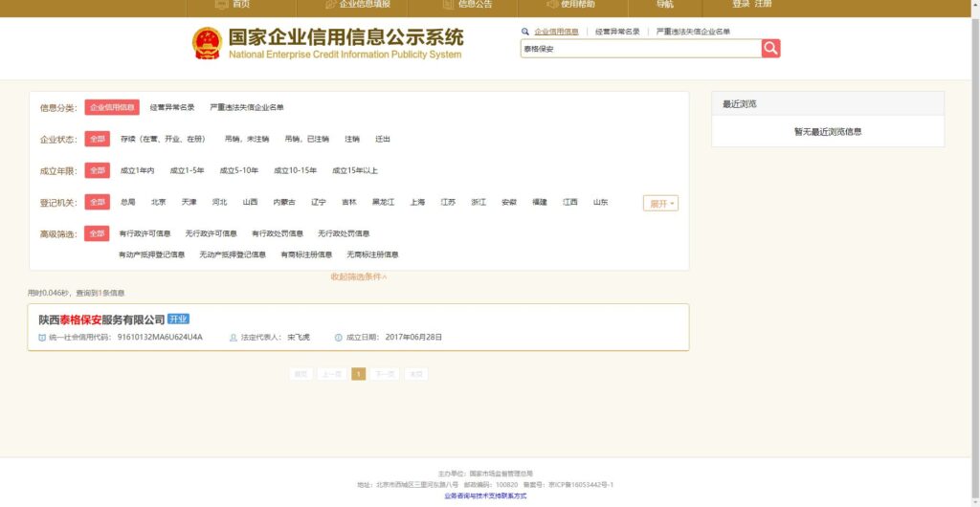Click the red search magnifier button
The image size is (980, 507).
click(x=770, y=49)
